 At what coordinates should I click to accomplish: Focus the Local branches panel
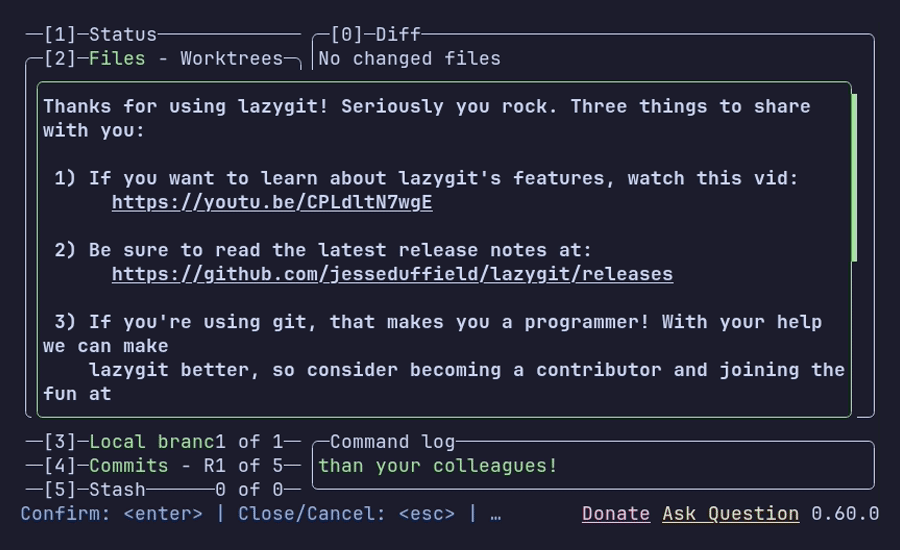[152, 441]
